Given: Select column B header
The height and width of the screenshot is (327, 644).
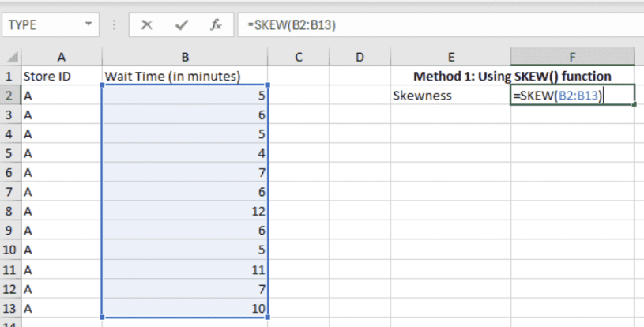Looking at the screenshot, I should pos(185,57).
